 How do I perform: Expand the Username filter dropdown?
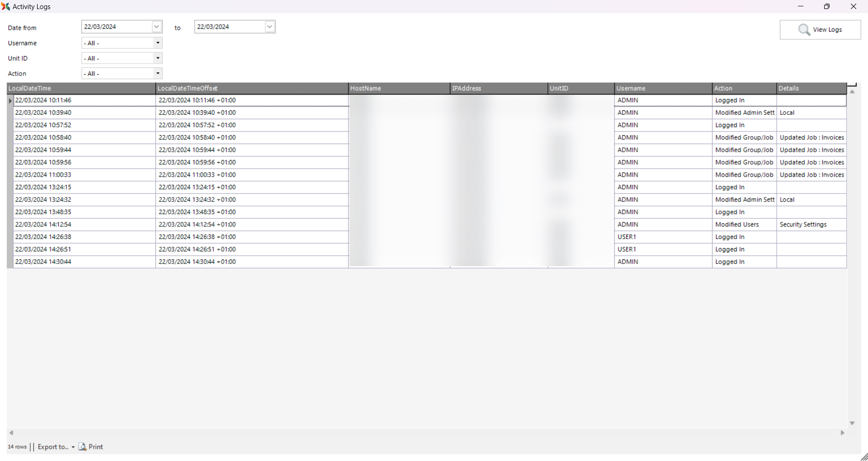click(158, 43)
